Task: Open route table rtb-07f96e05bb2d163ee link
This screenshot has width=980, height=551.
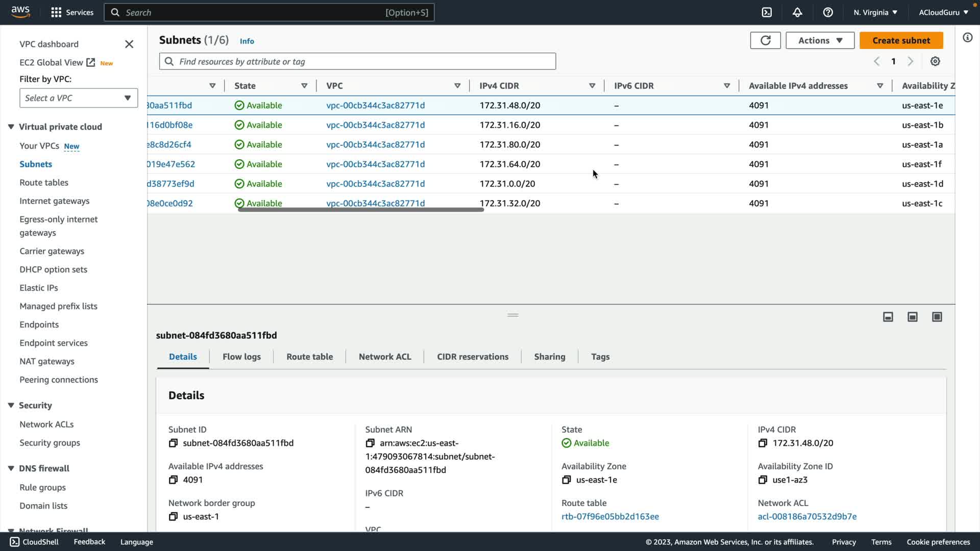Action: [x=610, y=516]
